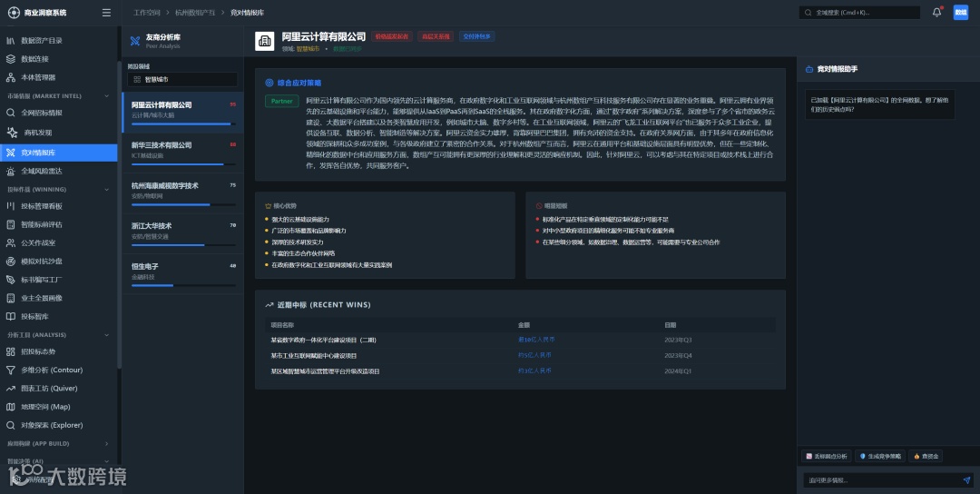Screen dimensions: 980x494
Task: Open 标书编写工厂 pen icon
Action: pyautogui.click(x=11, y=280)
